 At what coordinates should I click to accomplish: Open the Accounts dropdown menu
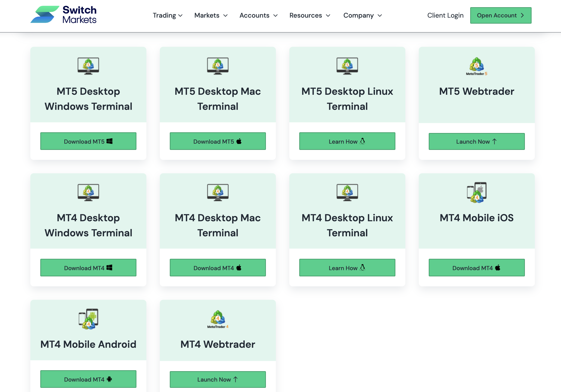pyautogui.click(x=258, y=15)
